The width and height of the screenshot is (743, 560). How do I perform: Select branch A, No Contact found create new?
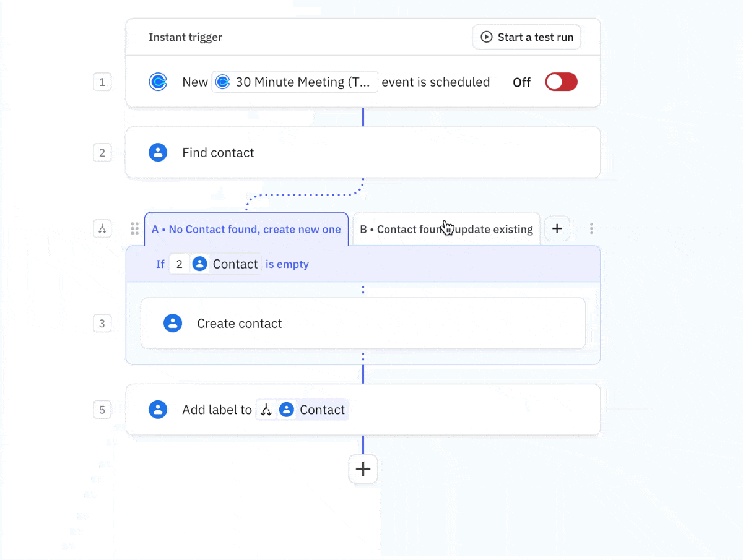[246, 228]
